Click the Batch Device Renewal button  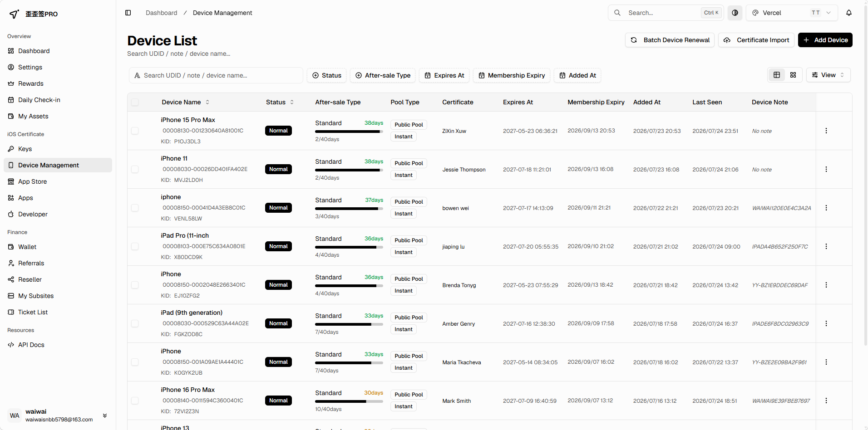(670, 40)
